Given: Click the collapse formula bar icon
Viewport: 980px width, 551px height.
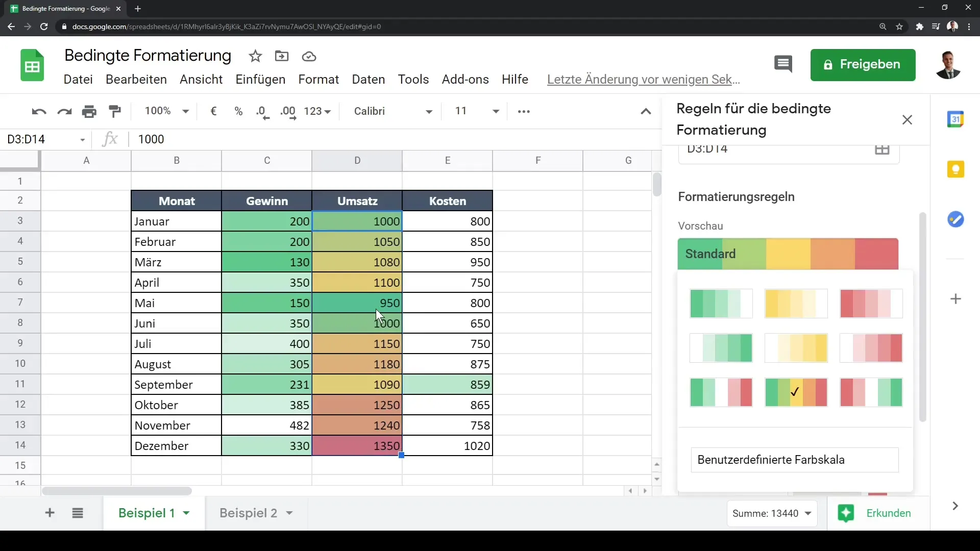Looking at the screenshot, I should click(x=646, y=111).
